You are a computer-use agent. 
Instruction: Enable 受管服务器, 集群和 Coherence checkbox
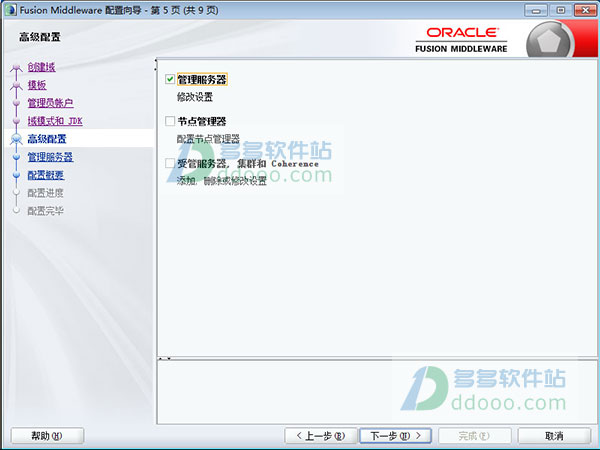(170, 163)
